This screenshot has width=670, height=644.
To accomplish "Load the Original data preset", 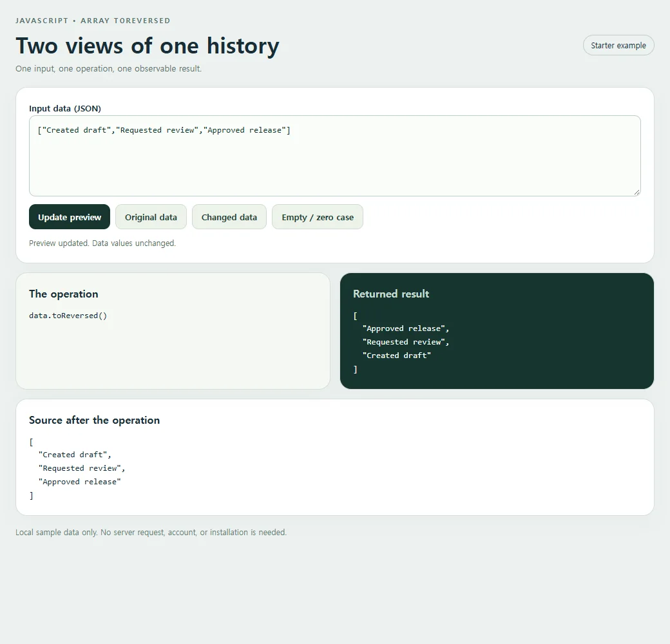I will [151, 217].
